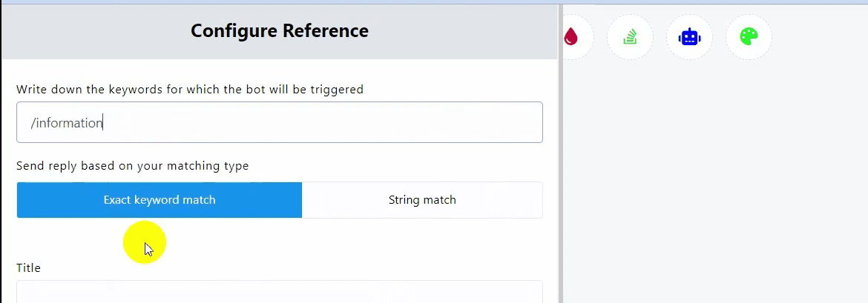Click the 'Send reply based on' label
This screenshot has height=303, width=868.
pos(132,166)
